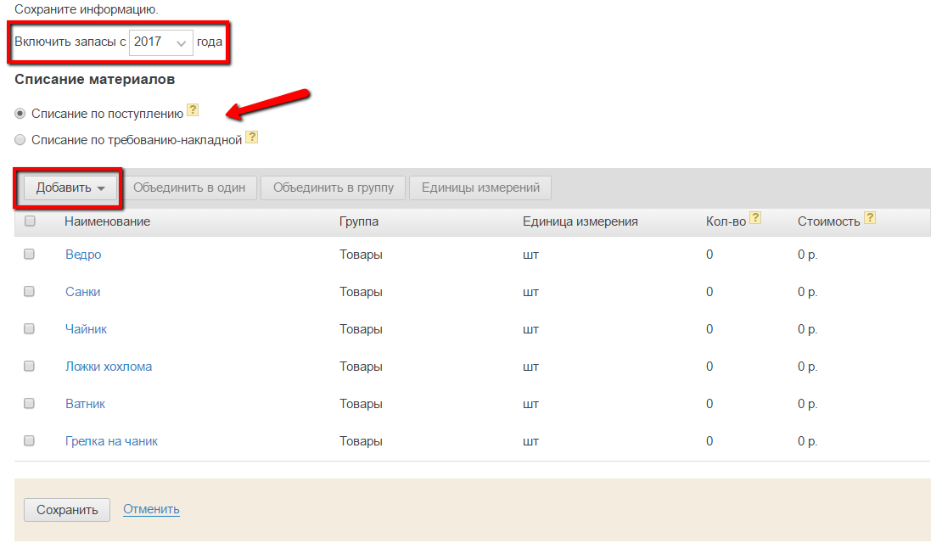Click 0 р. cost cell in Чайник row
Image resolution: width=942 pixels, height=560 pixels.
coord(807,329)
